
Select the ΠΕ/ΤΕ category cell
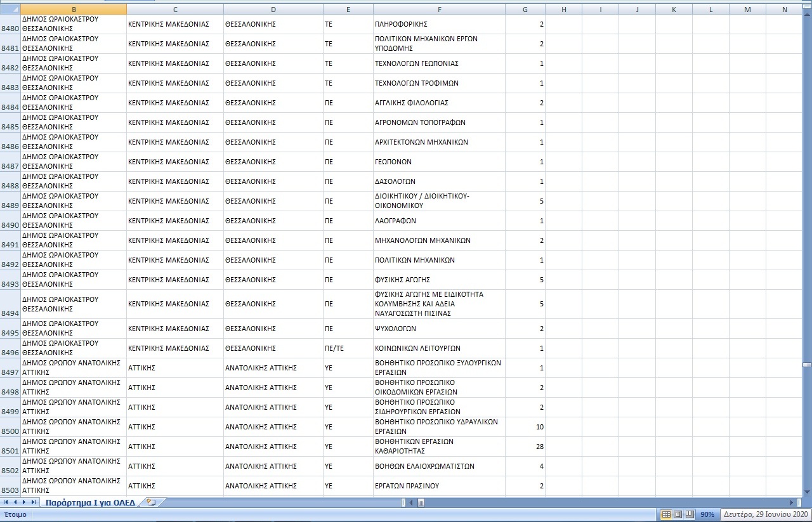(348, 348)
